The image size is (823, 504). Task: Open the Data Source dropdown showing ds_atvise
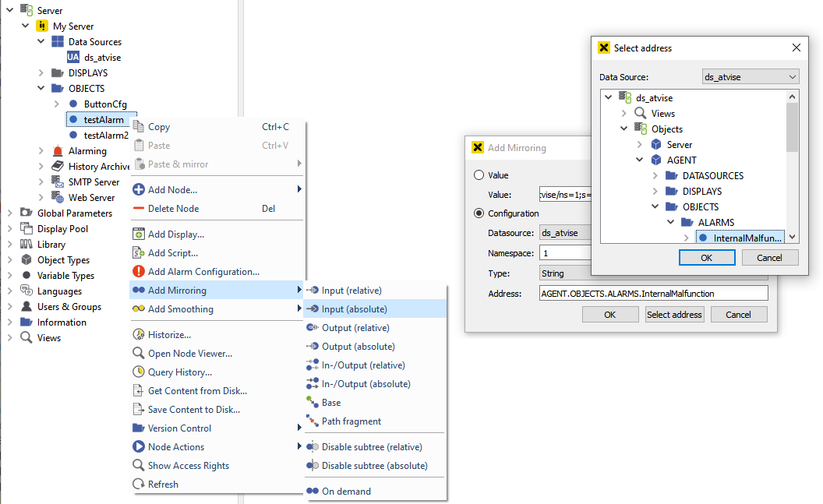(x=750, y=76)
